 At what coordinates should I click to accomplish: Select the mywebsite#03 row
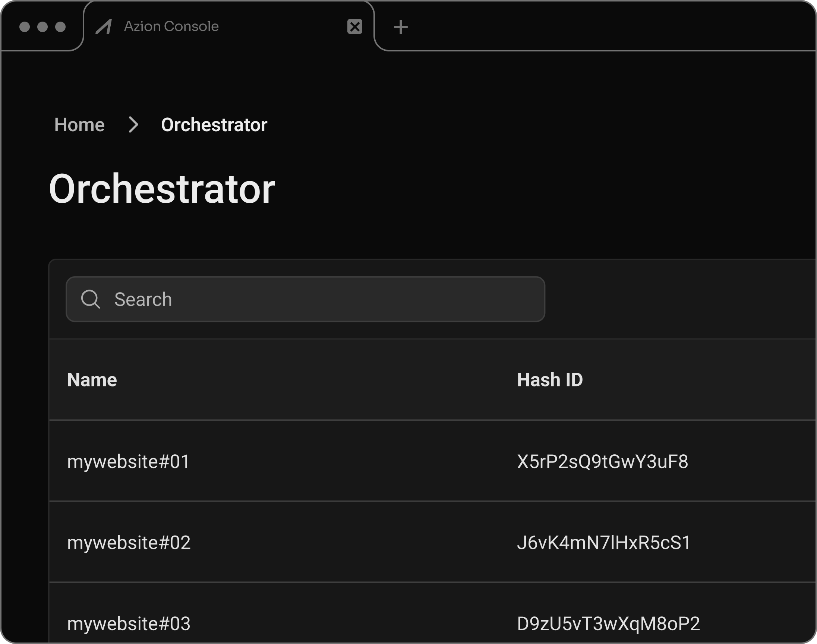129,624
